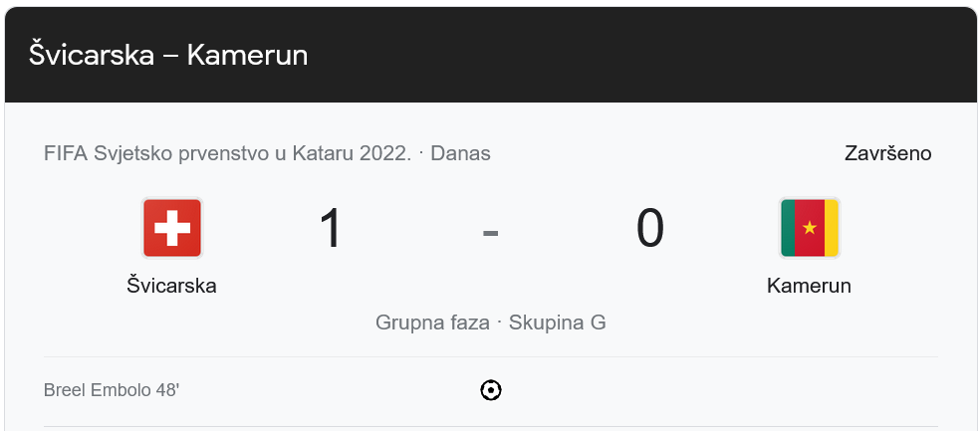Select the Skupina G group label
The width and height of the screenshot is (980, 431).
tap(558, 323)
